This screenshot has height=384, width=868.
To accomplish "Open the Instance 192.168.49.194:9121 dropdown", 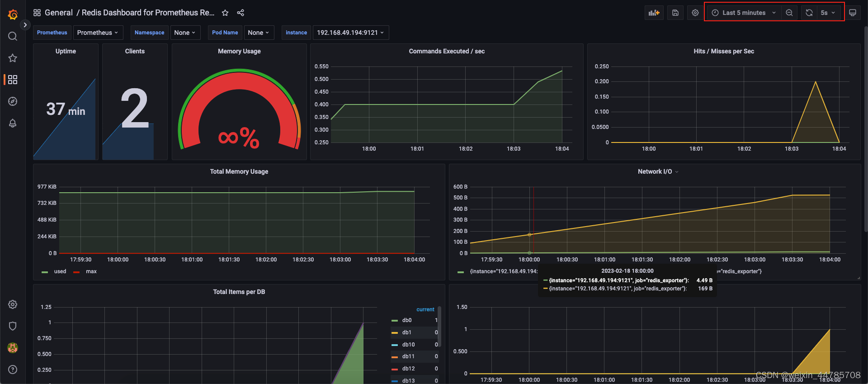I will tap(351, 33).
